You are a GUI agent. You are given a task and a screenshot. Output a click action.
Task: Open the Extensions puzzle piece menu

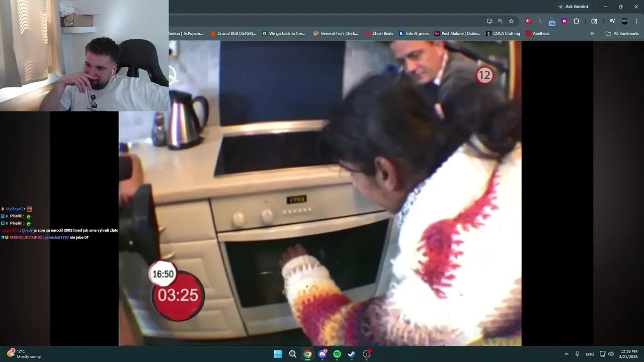(x=577, y=21)
